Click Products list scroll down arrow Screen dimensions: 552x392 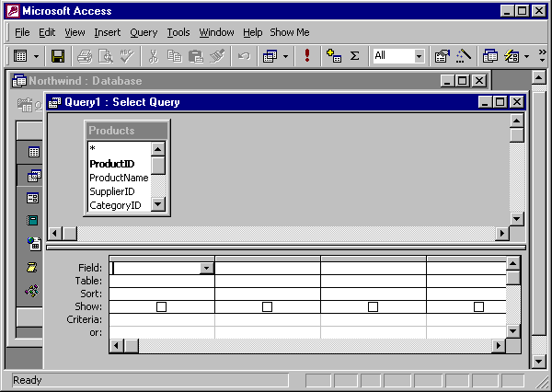click(158, 204)
